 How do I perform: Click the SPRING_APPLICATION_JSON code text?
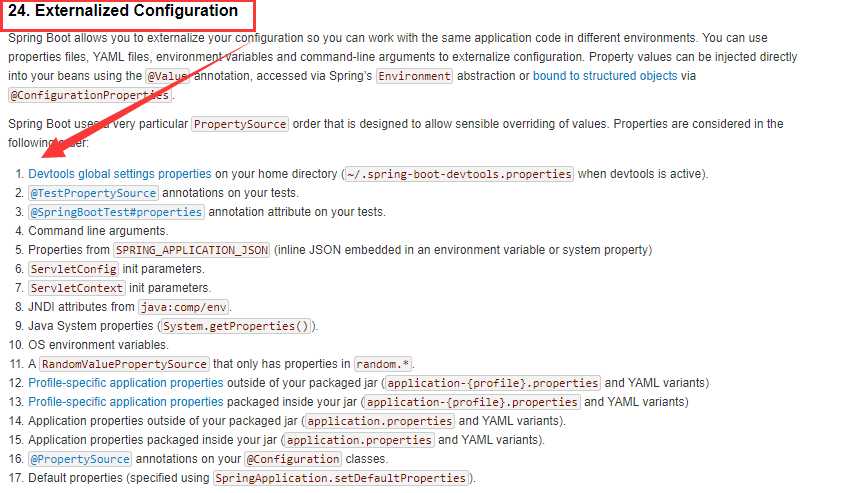[x=192, y=250]
